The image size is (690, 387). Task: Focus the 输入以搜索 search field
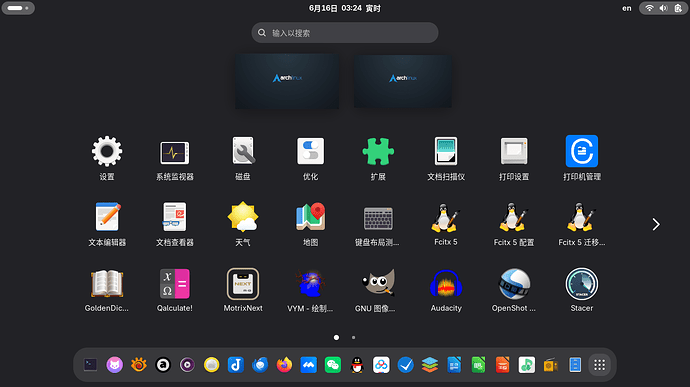click(x=345, y=33)
